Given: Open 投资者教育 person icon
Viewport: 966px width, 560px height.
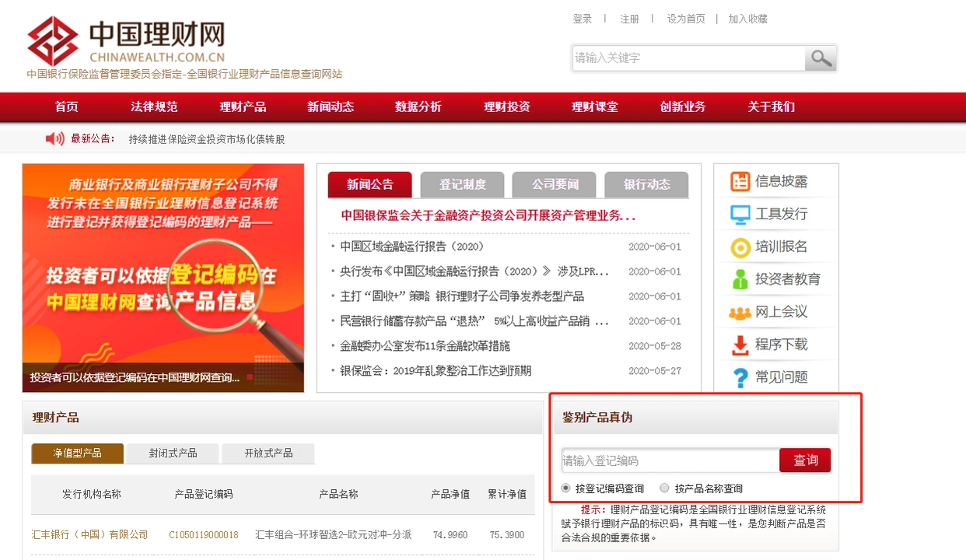Looking at the screenshot, I should coord(740,279).
